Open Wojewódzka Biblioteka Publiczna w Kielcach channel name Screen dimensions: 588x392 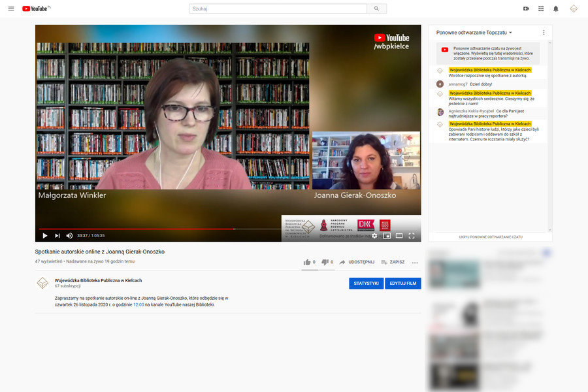pos(98,280)
